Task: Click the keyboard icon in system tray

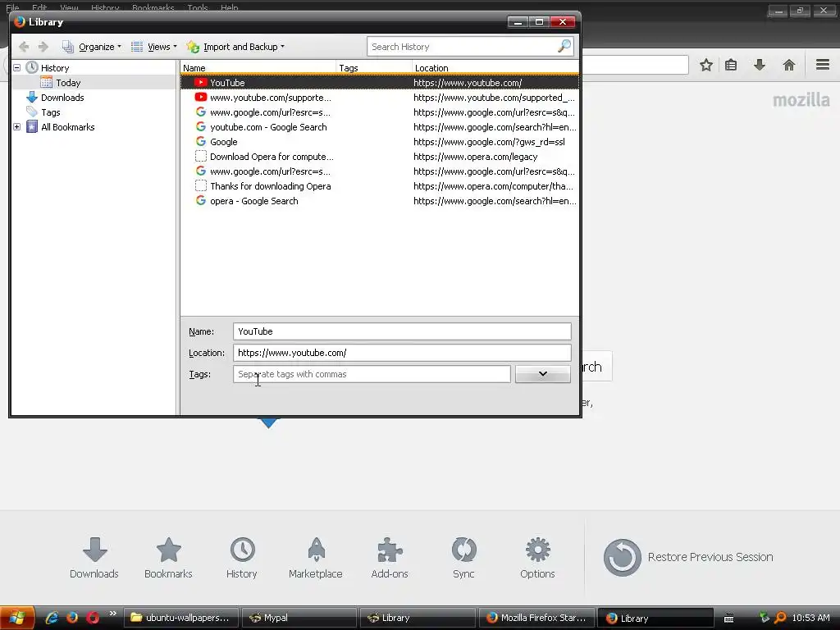Action: (728, 619)
